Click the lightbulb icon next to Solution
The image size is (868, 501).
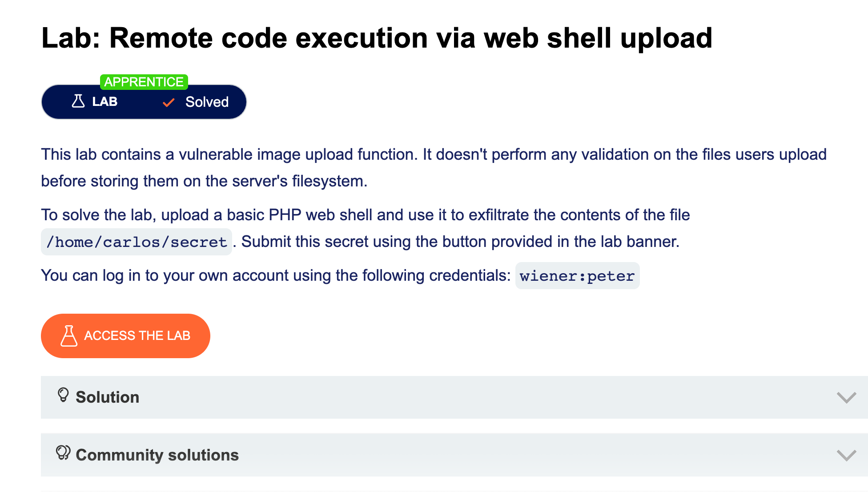(x=63, y=395)
